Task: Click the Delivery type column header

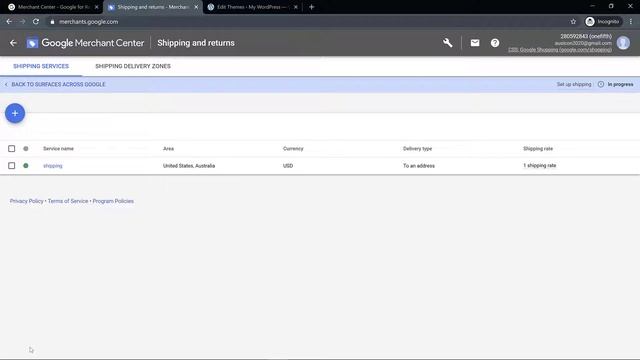Action: click(x=418, y=149)
